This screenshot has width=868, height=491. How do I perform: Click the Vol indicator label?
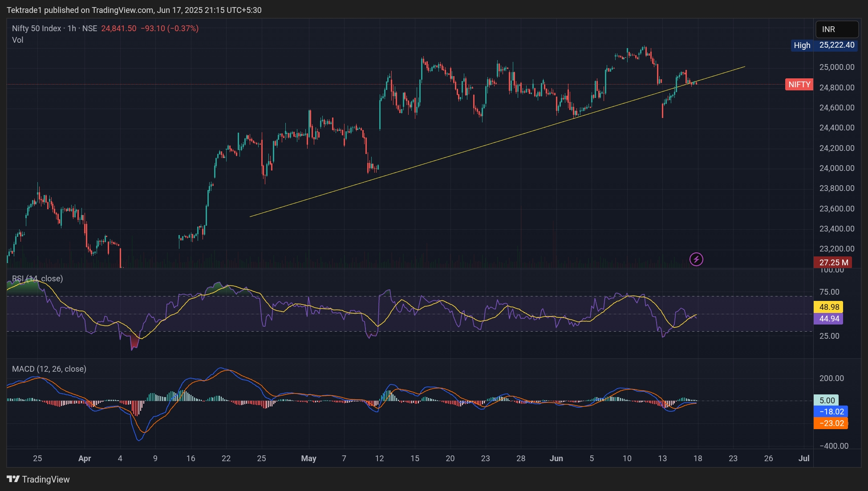point(18,40)
